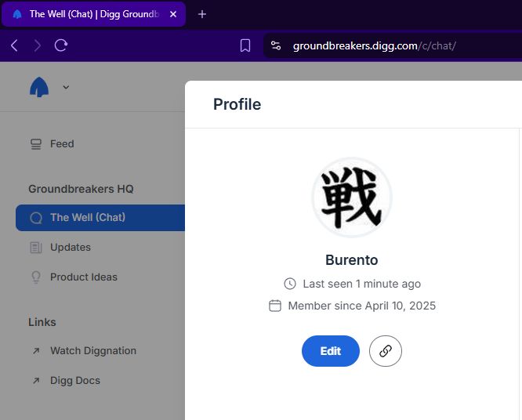Click the browser back arrow
Screen dimensions: 522x420
[14, 45]
